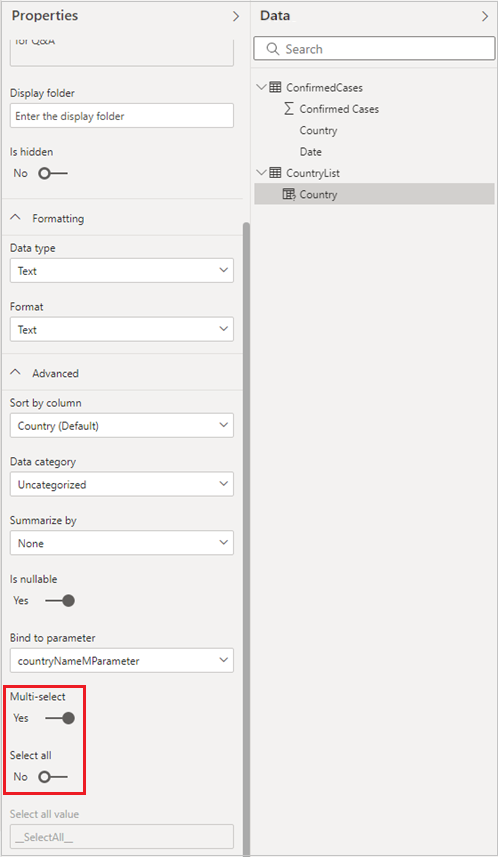Collapse the ConfirmedCases table tree

[261, 87]
